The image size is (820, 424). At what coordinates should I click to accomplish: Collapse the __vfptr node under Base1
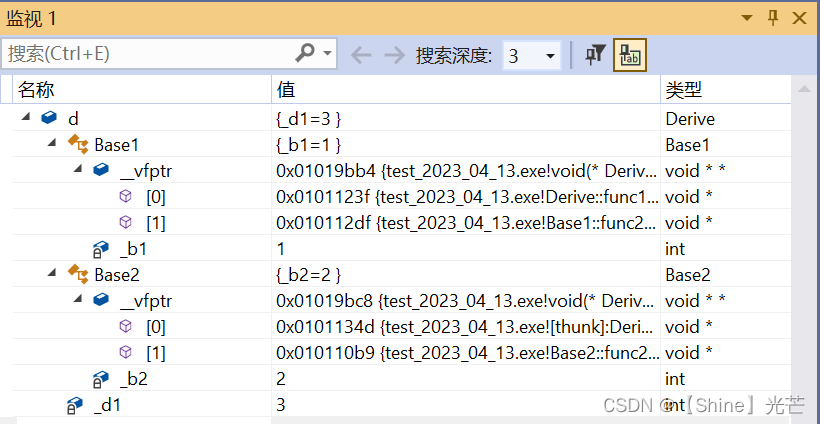[77, 169]
